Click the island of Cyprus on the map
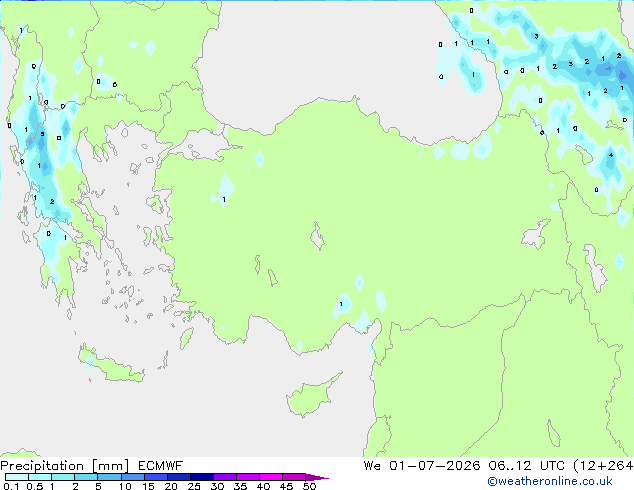The width and height of the screenshot is (634, 490). coord(309,397)
